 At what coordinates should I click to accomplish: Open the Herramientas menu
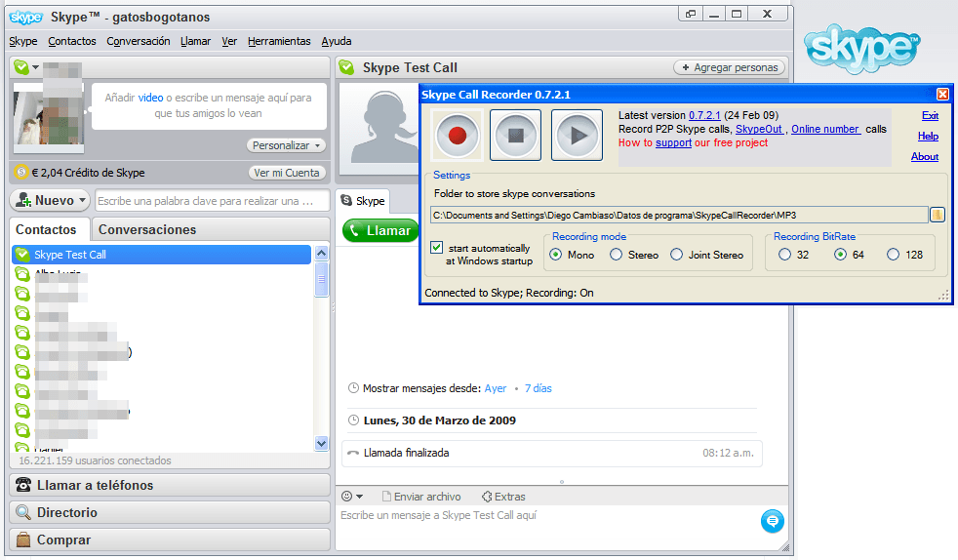coord(279,41)
